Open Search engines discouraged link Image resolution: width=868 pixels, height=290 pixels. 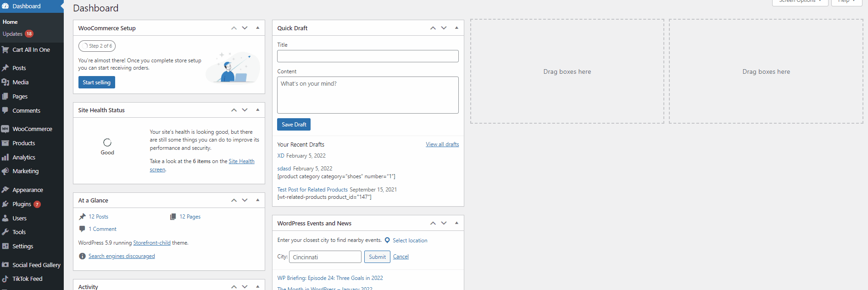pyautogui.click(x=122, y=256)
